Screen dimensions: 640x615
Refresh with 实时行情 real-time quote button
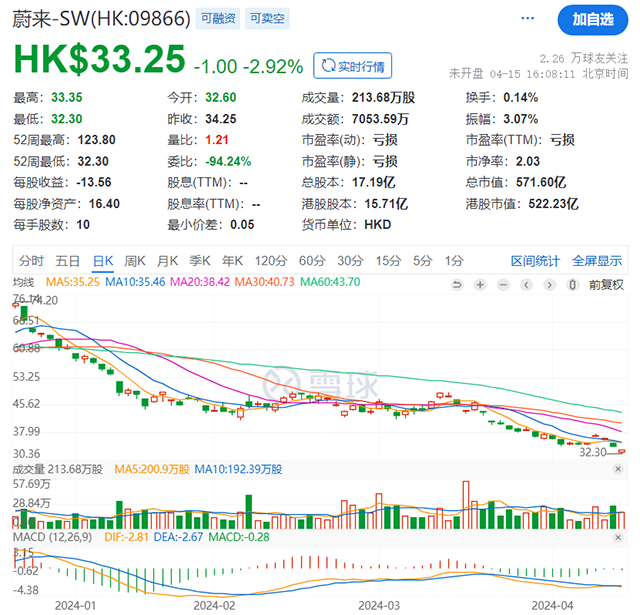353,66
